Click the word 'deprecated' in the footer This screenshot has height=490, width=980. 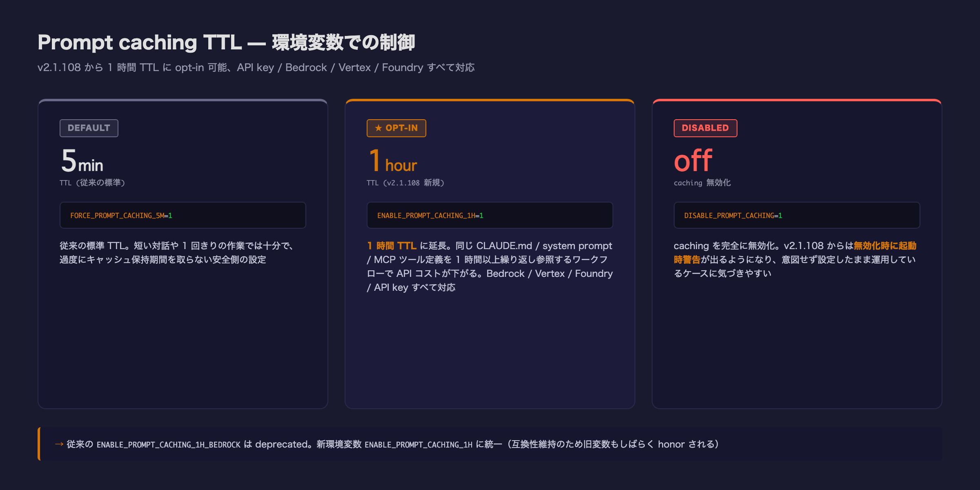coord(282,444)
